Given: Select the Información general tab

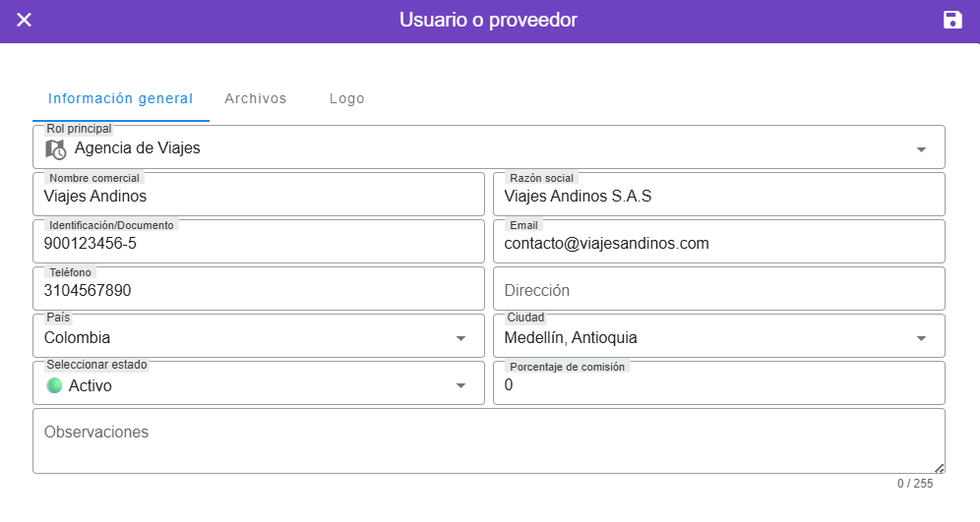Looking at the screenshot, I should (x=121, y=99).
